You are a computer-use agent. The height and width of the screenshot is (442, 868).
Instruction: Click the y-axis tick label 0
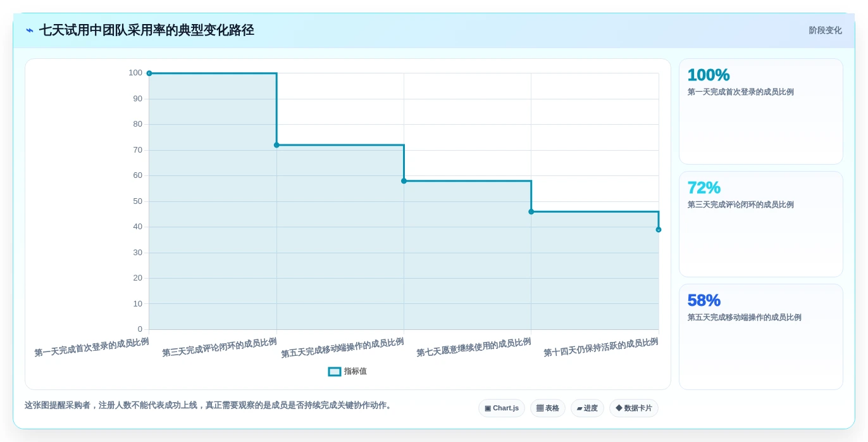click(x=140, y=329)
